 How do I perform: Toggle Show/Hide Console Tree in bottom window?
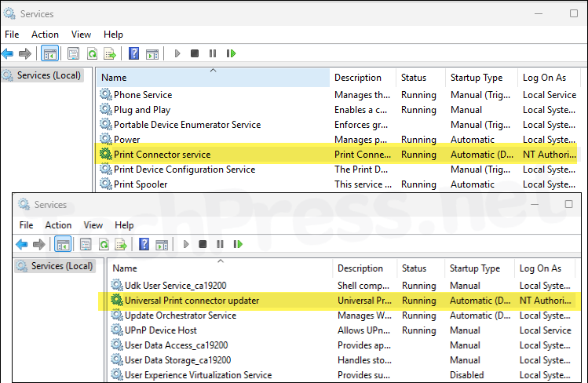pos(63,244)
